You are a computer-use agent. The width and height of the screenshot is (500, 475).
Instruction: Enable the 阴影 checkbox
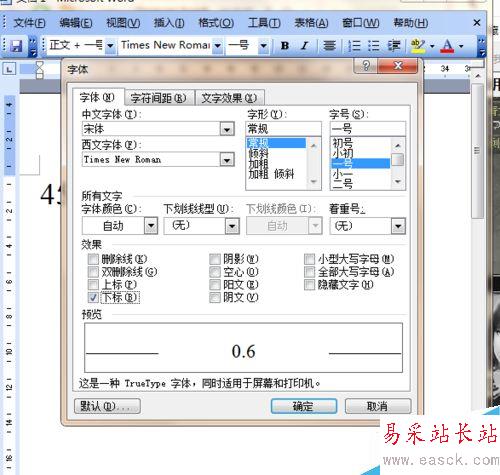pyautogui.click(x=215, y=259)
